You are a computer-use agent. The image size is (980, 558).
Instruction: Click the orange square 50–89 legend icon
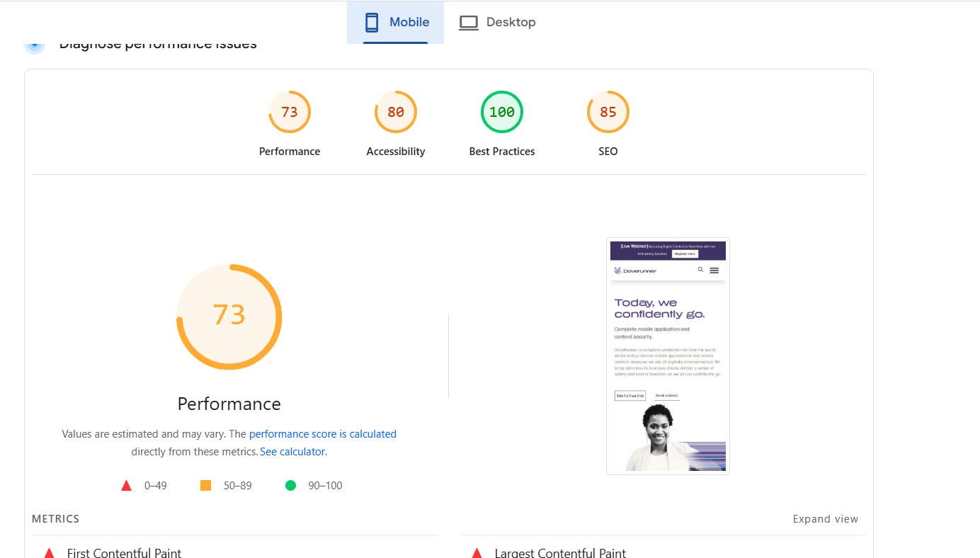206,486
